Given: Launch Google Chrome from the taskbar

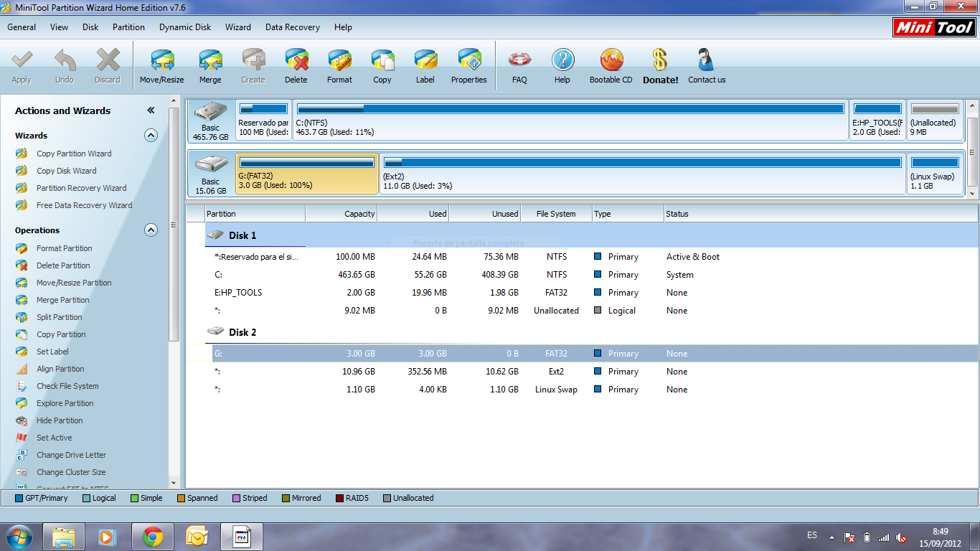Looking at the screenshot, I should point(152,537).
